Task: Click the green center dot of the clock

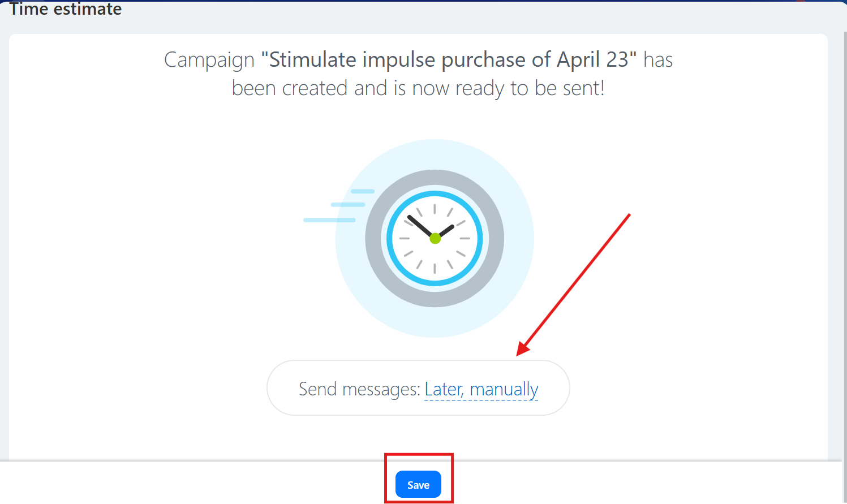Action: 435,238
